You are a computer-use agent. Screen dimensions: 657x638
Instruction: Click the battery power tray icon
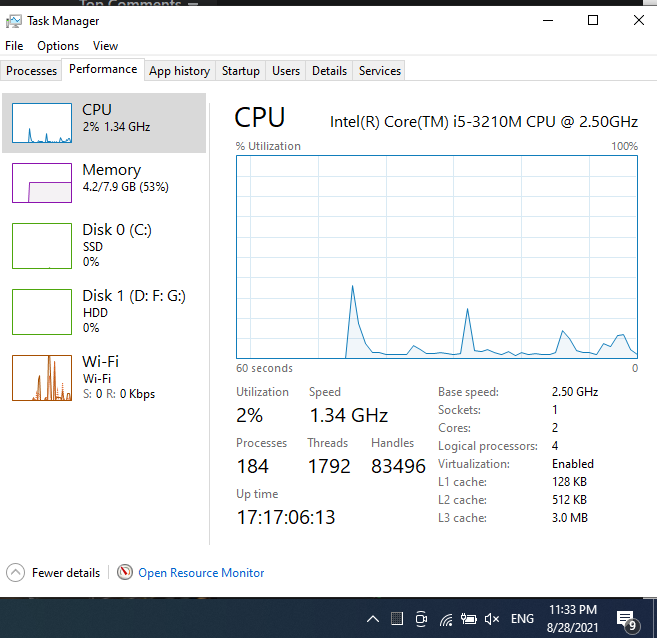click(x=468, y=619)
